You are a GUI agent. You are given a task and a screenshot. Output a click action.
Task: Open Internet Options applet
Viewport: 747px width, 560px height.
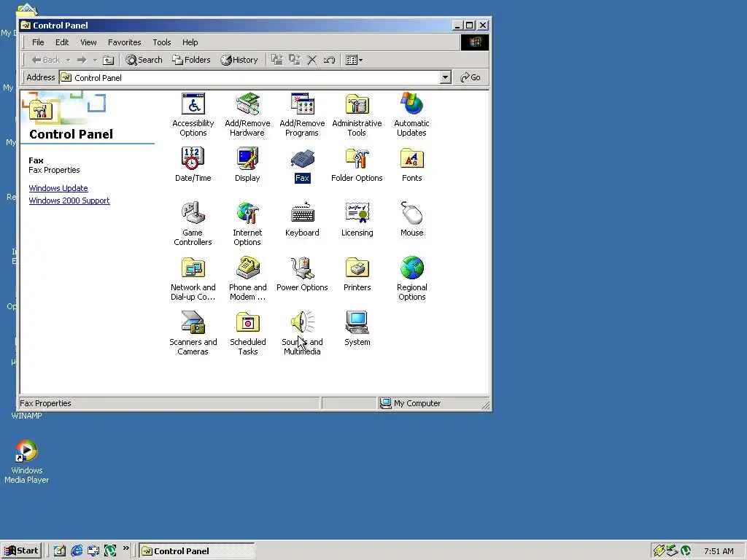(x=247, y=224)
